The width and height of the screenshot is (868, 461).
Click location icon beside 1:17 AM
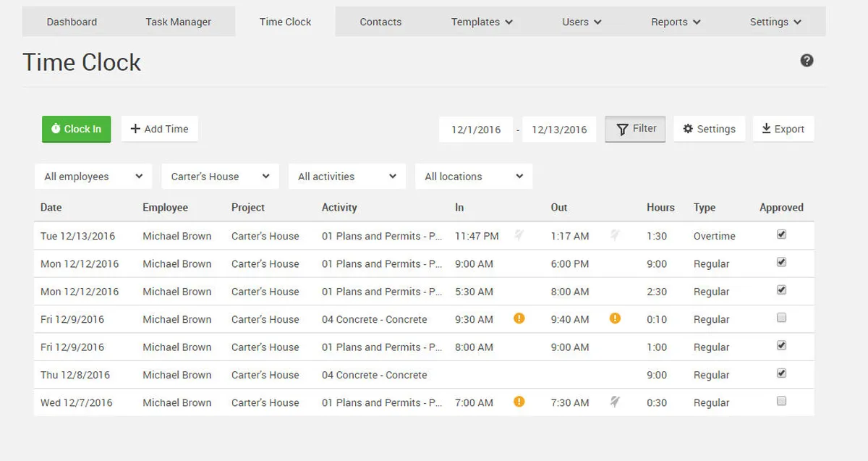(x=615, y=235)
